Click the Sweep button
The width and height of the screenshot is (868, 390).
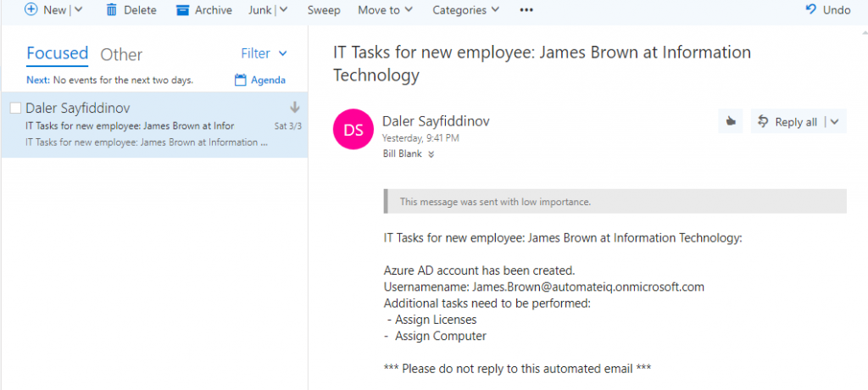pyautogui.click(x=323, y=10)
